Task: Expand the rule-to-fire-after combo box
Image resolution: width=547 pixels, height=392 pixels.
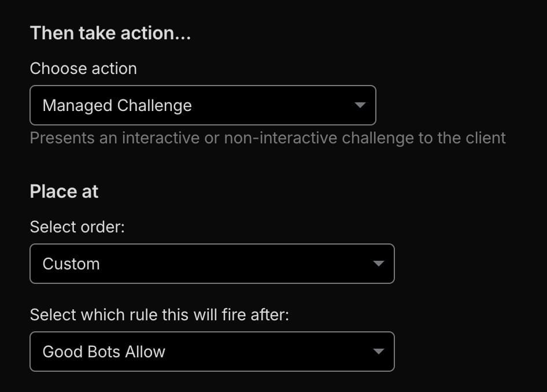Action: pos(212,352)
